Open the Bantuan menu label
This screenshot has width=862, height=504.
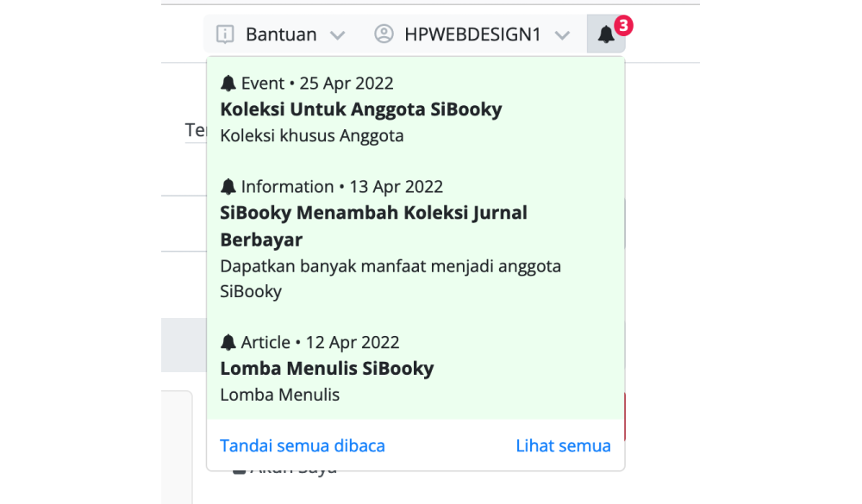pos(281,34)
